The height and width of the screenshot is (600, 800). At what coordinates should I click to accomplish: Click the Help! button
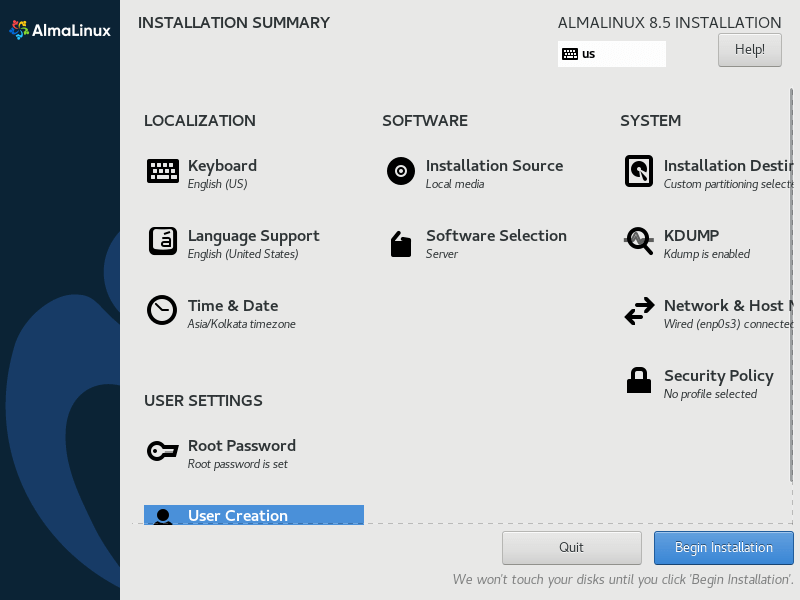749,49
